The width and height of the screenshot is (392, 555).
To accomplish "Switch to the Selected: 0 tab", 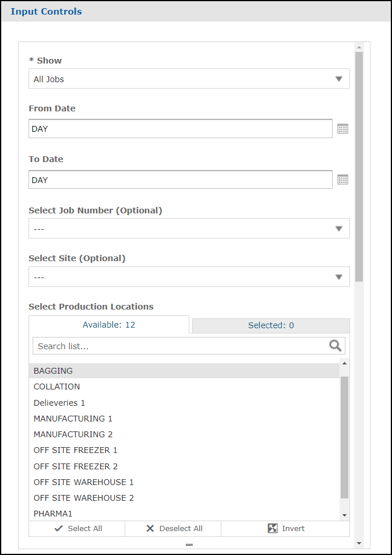I will coord(271,325).
